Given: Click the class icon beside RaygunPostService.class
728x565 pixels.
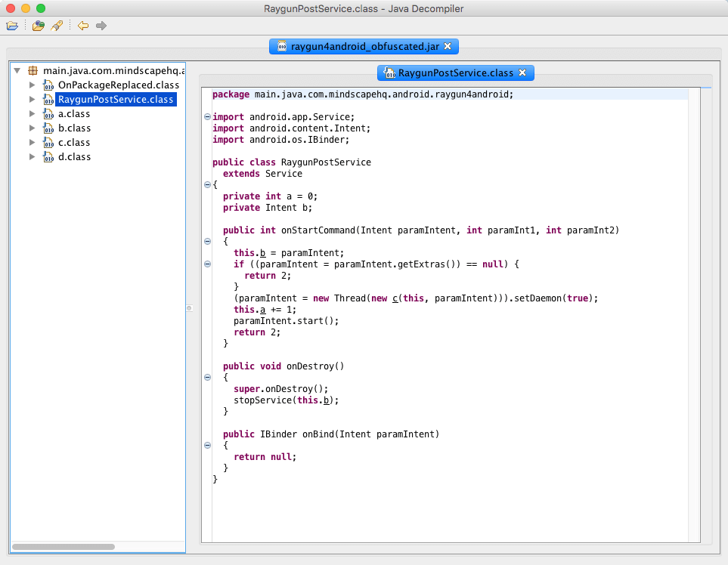Looking at the screenshot, I should click(x=49, y=98).
